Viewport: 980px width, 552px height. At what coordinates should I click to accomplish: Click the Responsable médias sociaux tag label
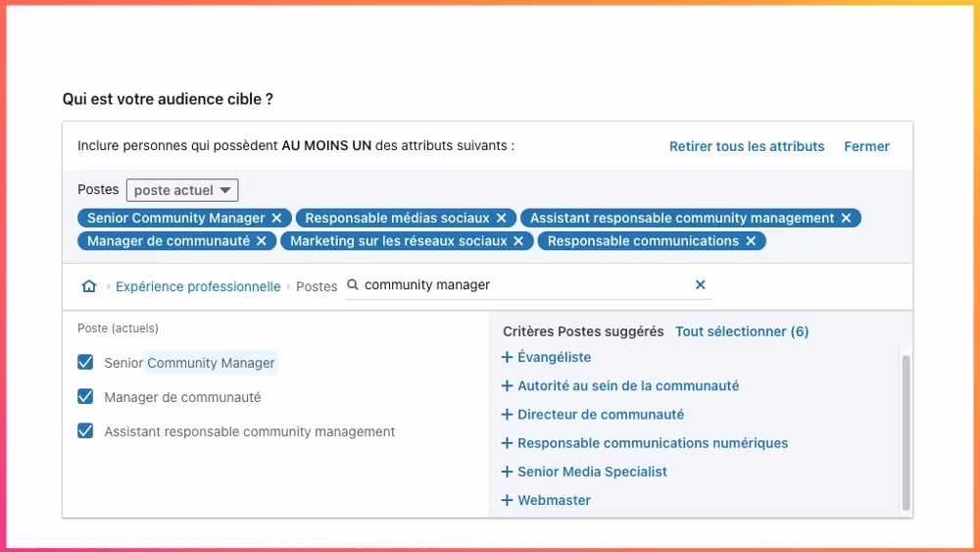pos(398,219)
